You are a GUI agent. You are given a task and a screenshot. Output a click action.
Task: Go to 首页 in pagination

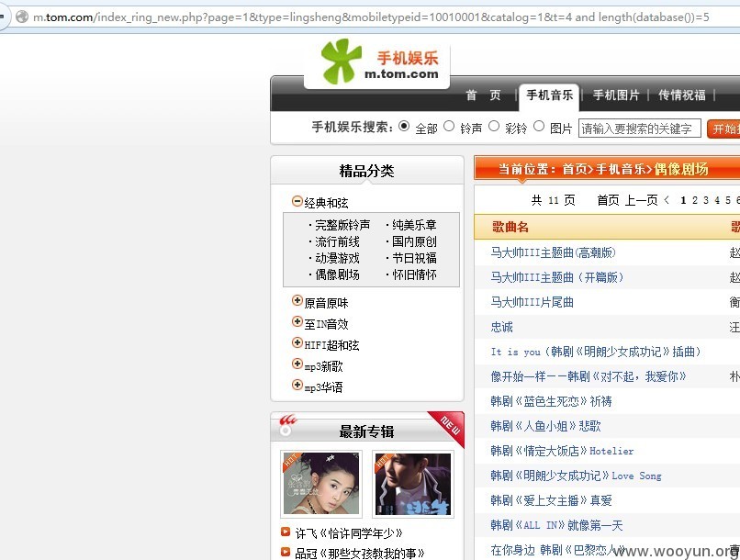click(608, 200)
